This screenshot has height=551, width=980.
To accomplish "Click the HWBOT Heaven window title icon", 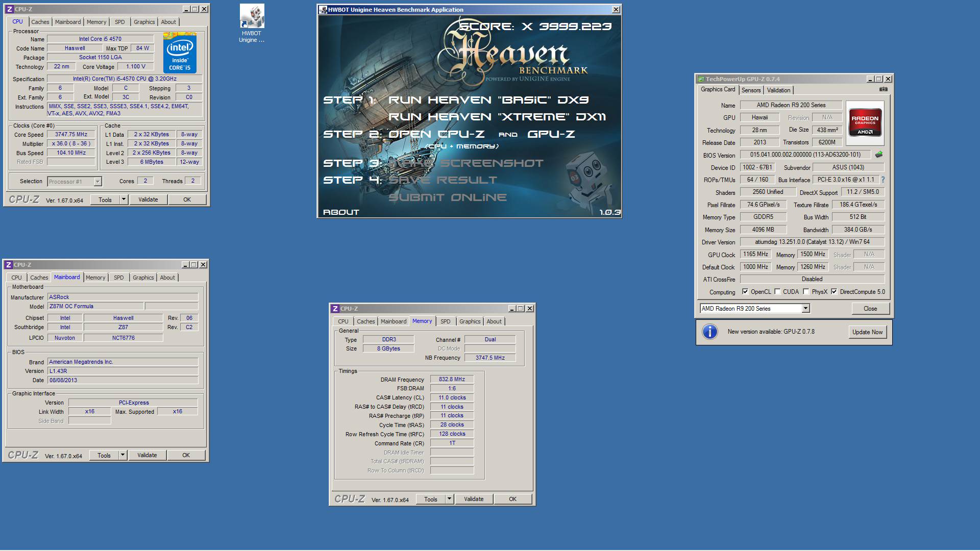I will [x=323, y=10].
